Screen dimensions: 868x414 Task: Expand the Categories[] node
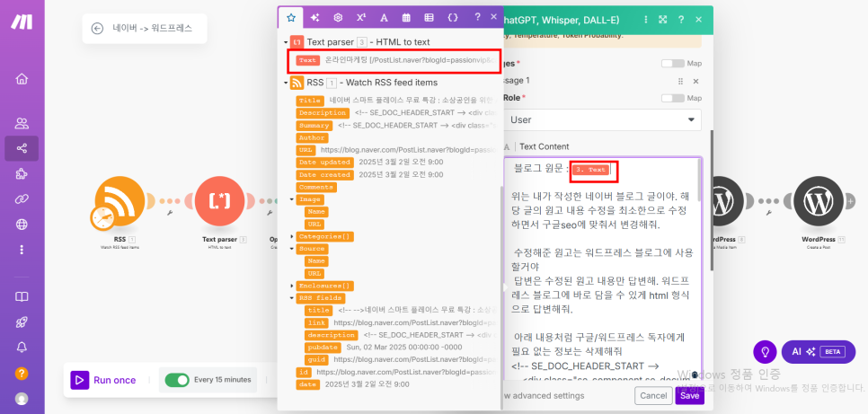tap(292, 236)
